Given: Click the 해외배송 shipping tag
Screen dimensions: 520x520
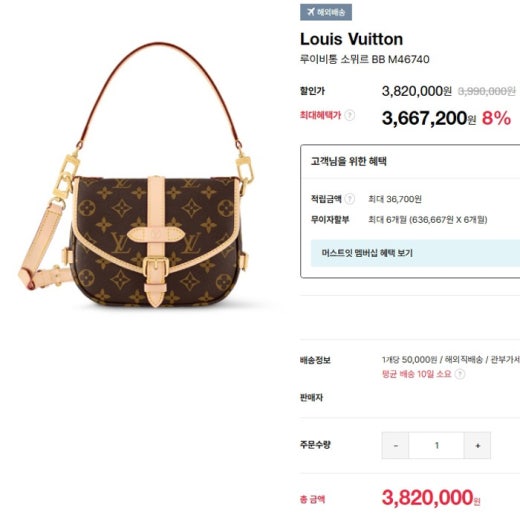Looking at the screenshot, I should tap(326, 12).
